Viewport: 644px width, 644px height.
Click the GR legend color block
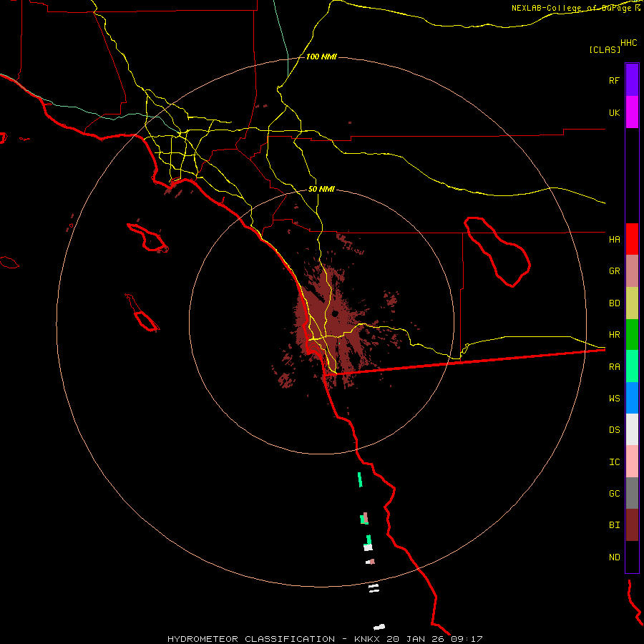[632, 271]
